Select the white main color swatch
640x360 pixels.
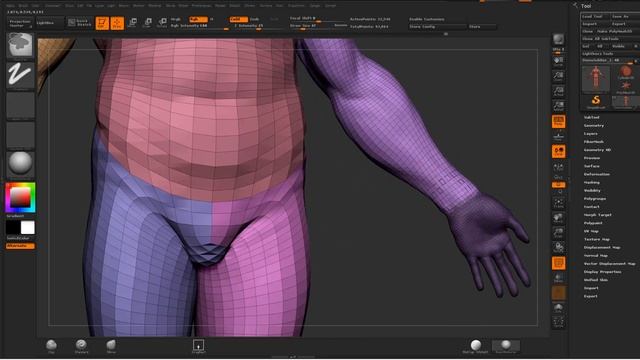(28, 227)
